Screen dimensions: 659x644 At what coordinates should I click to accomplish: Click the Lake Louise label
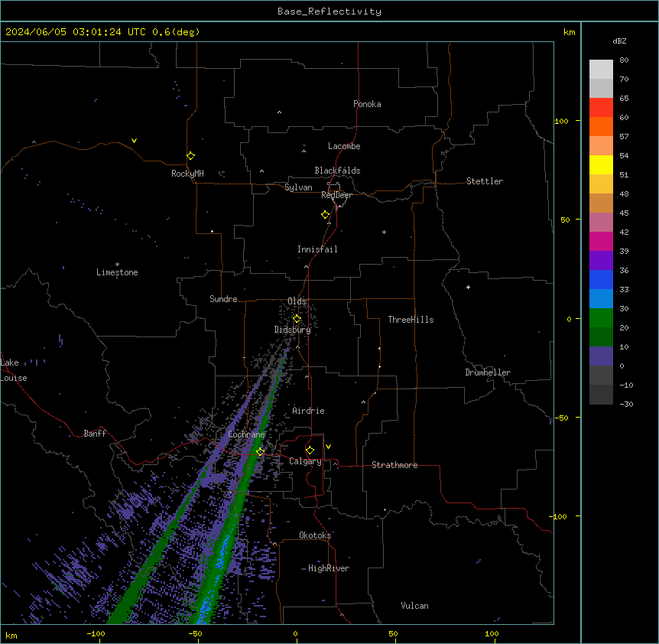(x=14, y=370)
